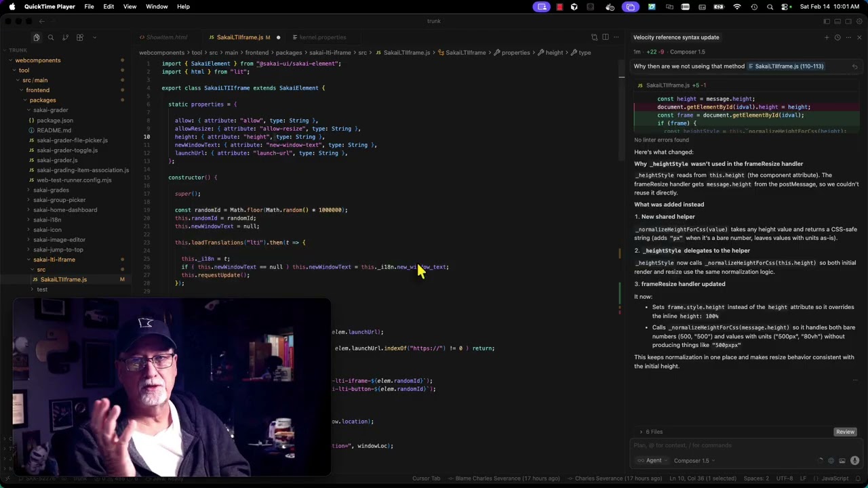
Task: Open package.json in the file tree
Action: [55, 120]
